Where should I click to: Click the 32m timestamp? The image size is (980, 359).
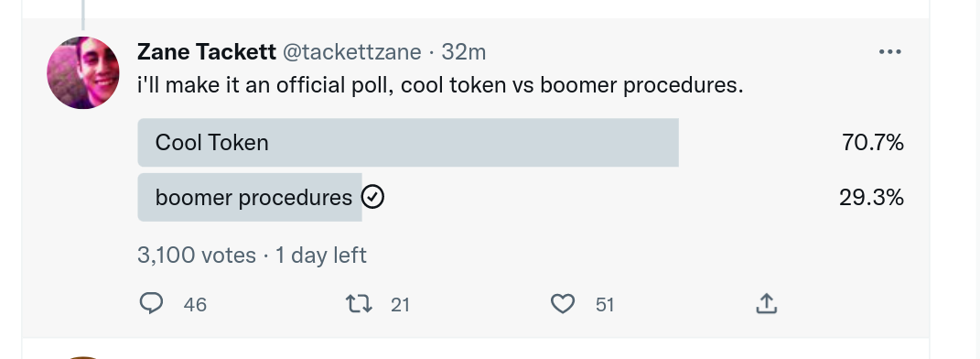[x=463, y=52]
